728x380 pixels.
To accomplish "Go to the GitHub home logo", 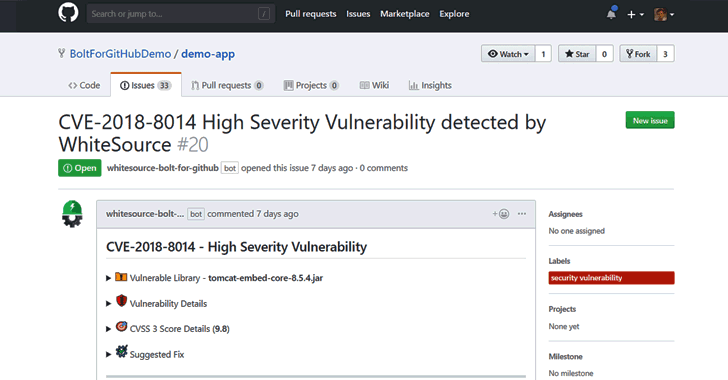I will click(x=68, y=13).
